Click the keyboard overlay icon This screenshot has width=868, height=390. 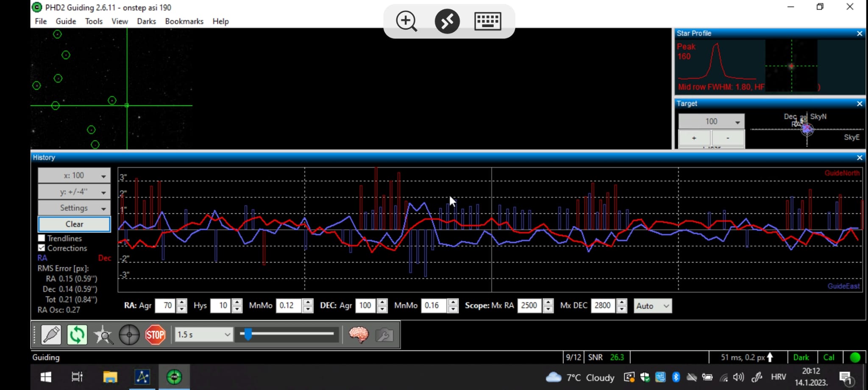pos(488,21)
